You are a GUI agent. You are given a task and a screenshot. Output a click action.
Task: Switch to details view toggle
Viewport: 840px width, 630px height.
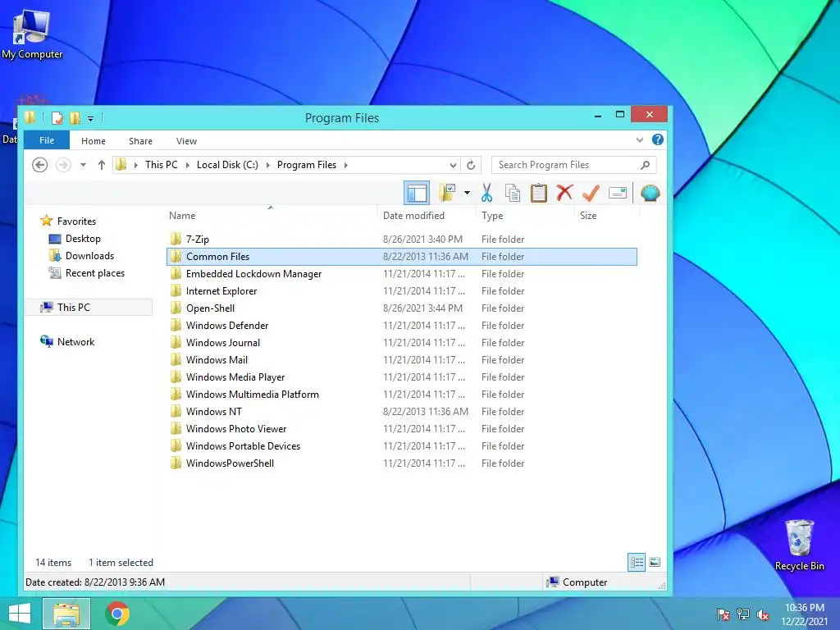tap(637, 562)
